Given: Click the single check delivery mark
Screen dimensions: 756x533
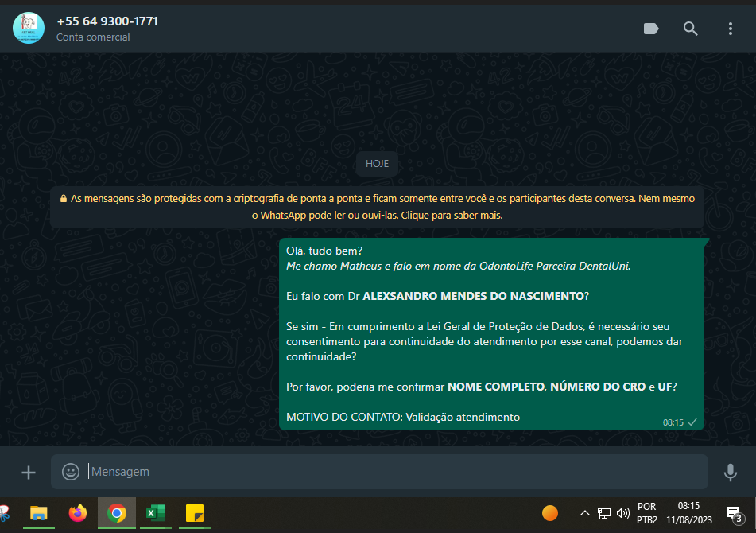Looking at the screenshot, I should click(692, 422).
